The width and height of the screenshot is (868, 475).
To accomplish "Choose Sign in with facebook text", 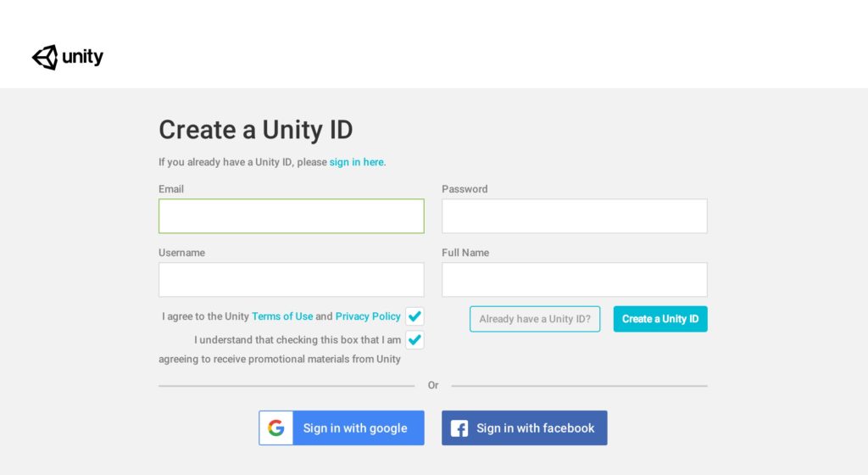I will click(x=536, y=428).
